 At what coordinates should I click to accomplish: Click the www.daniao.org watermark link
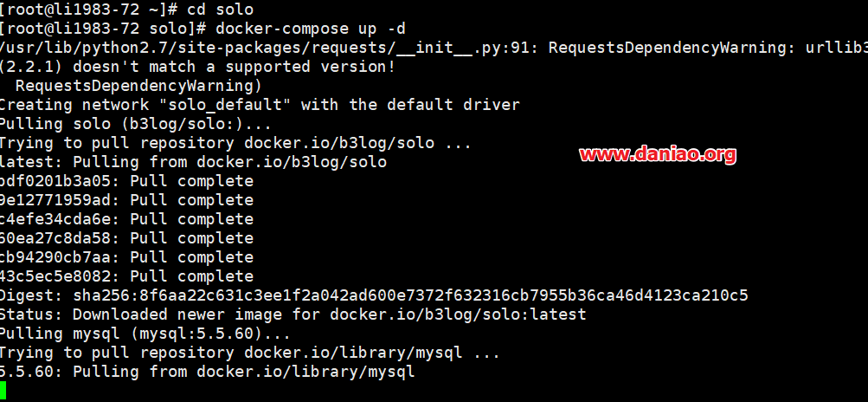coord(658,155)
